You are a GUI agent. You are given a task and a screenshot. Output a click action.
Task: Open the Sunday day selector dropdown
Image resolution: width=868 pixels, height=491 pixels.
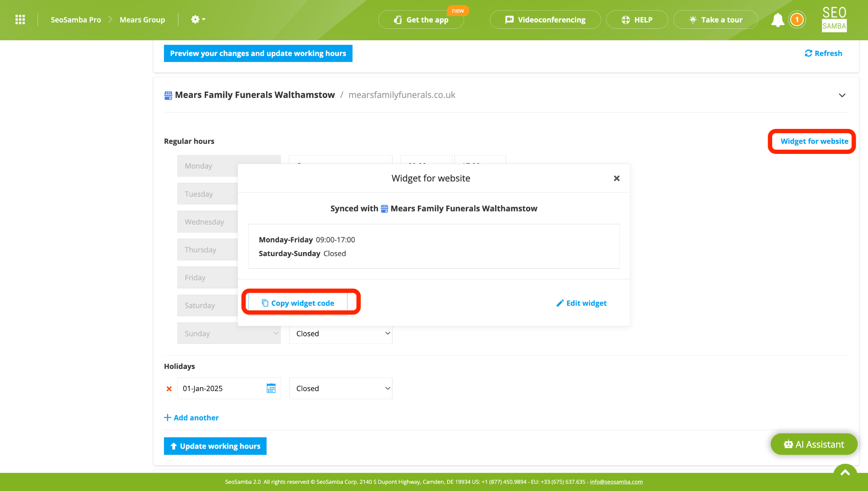coord(229,333)
